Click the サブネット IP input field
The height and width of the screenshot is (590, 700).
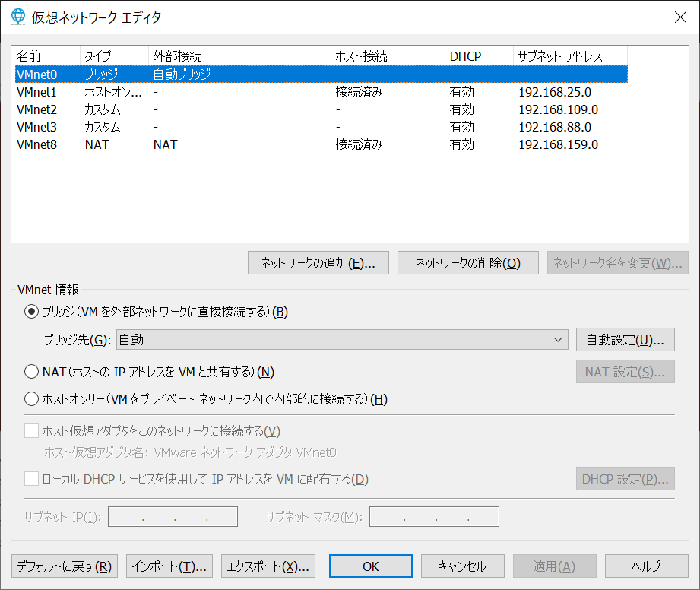point(173,517)
